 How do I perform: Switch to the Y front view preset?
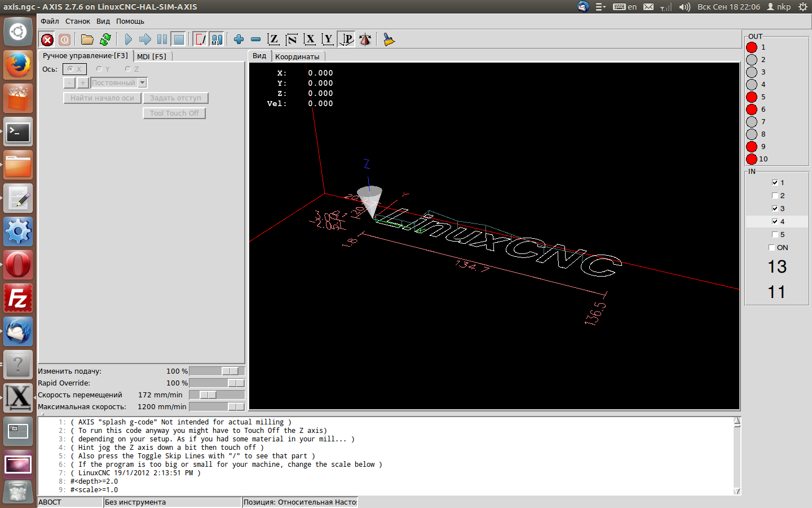(x=328, y=40)
